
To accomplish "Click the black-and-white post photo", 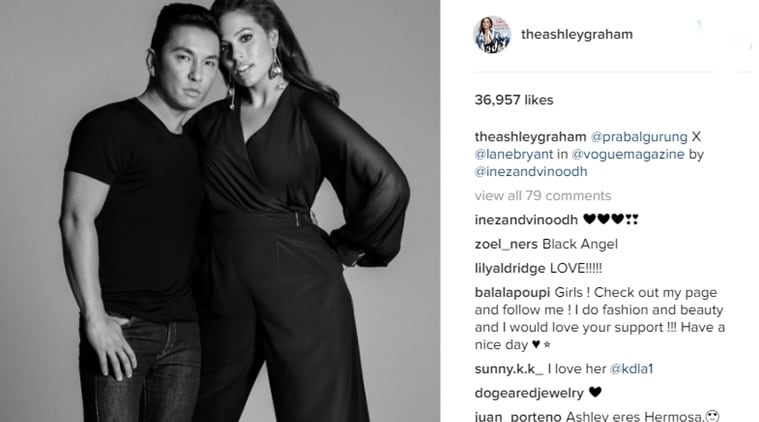I will tap(220, 211).
